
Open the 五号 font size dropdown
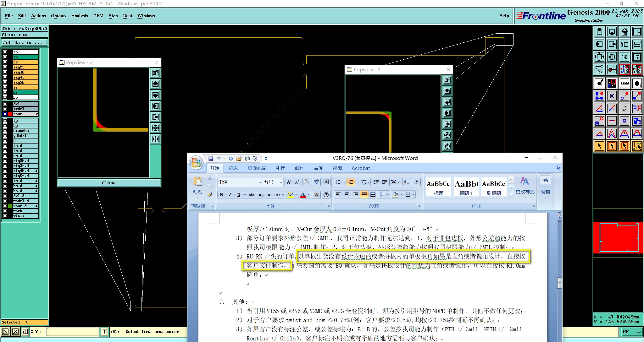click(281, 182)
